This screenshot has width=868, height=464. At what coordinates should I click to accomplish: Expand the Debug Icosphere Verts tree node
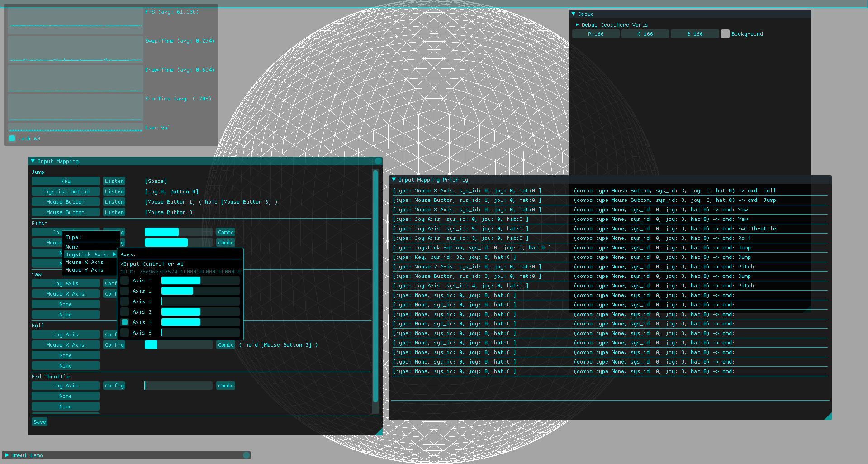click(x=577, y=25)
